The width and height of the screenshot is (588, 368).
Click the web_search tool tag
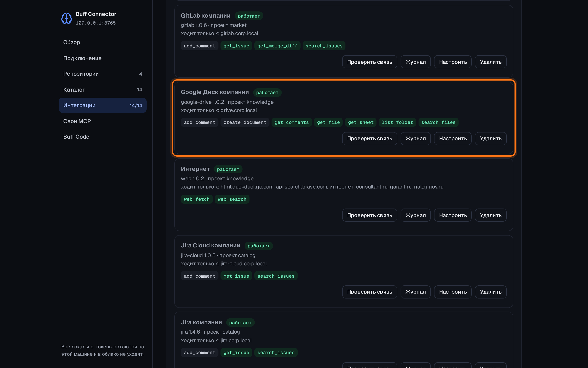(232, 199)
